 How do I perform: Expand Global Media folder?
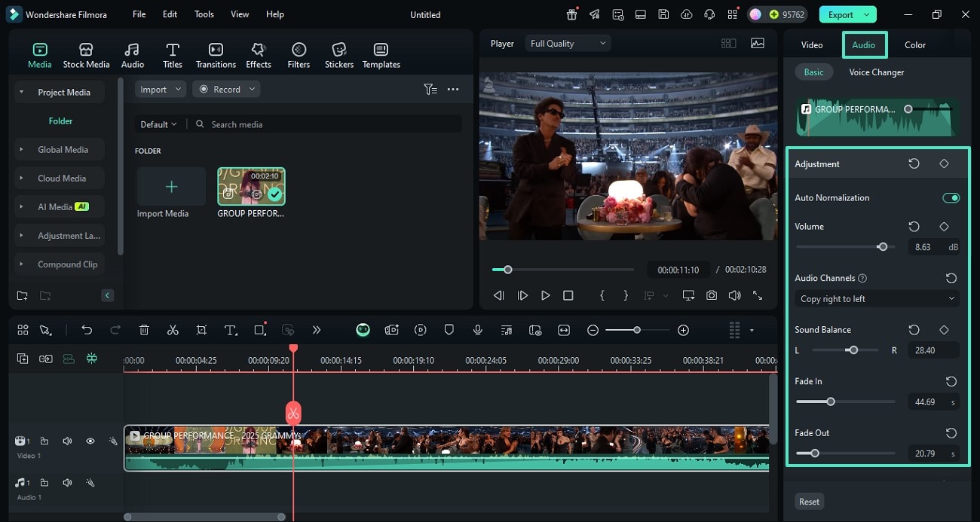pos(22,149)
